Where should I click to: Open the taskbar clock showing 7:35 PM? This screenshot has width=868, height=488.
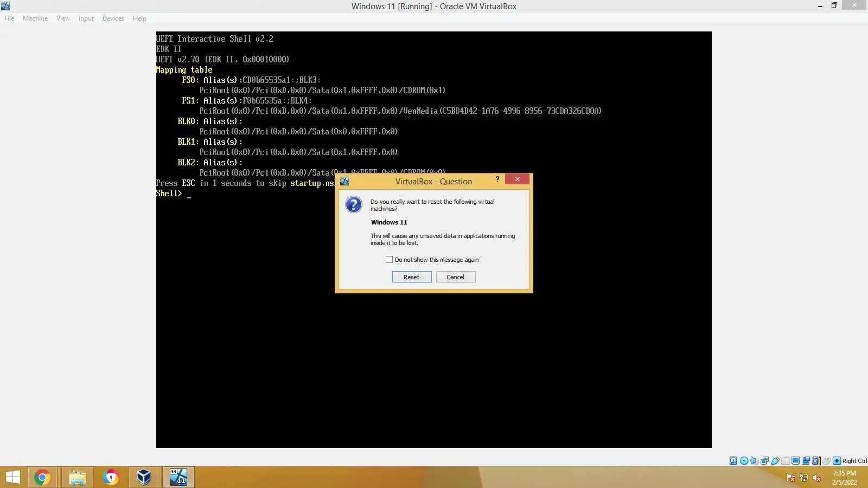click(845, 478)
